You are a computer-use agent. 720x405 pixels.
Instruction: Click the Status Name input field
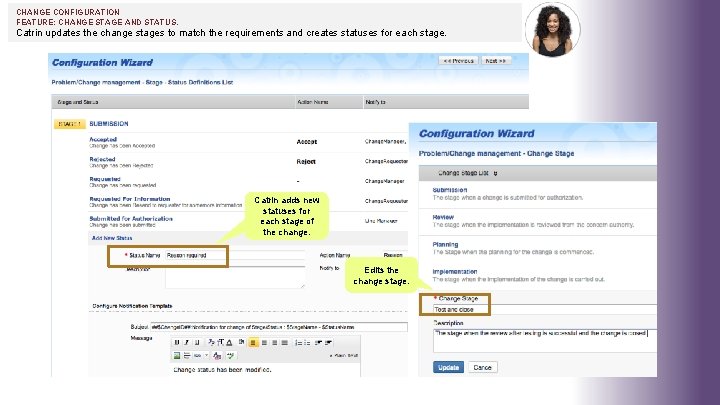click(x=235, y=255)
